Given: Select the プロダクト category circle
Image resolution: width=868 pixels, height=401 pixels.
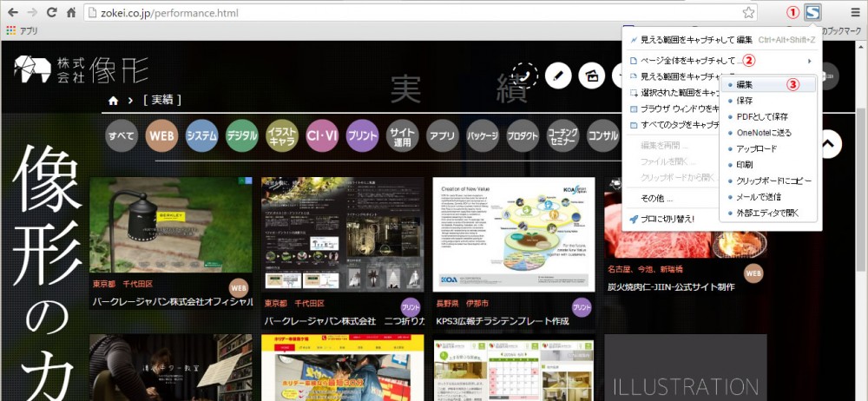Looking at the screenshot, I should coord(523,135).
